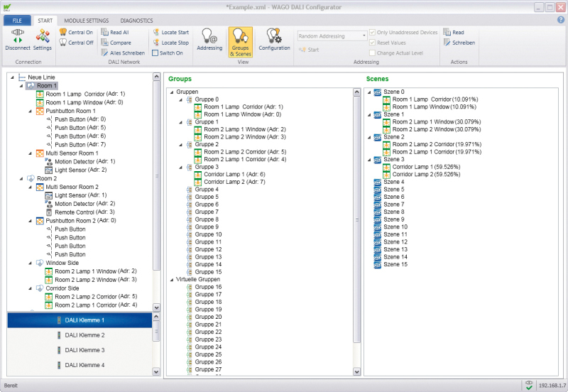Toggle the Switch On checkbox
The width and height of the screenshot is (568, 392).
coord(155,53)
